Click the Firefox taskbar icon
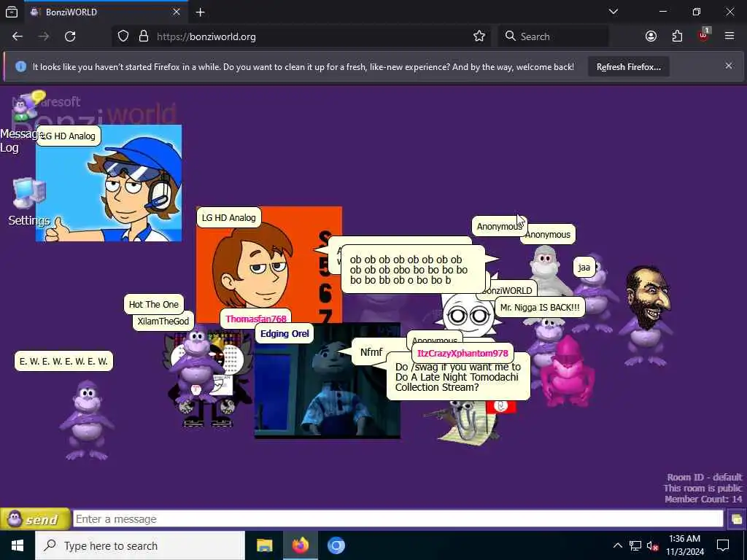Viewport: 747px width, 560px height. pyautogui.click(x=300, y=545)
